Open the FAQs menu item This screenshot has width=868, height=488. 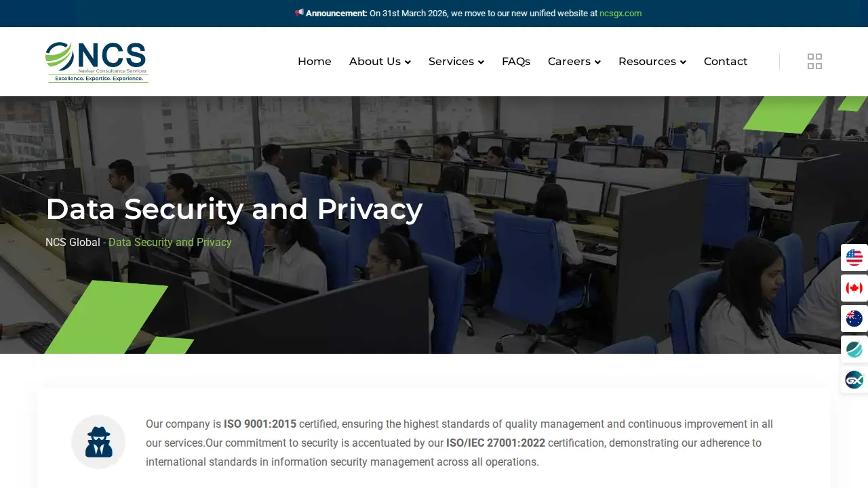[516, 62]
